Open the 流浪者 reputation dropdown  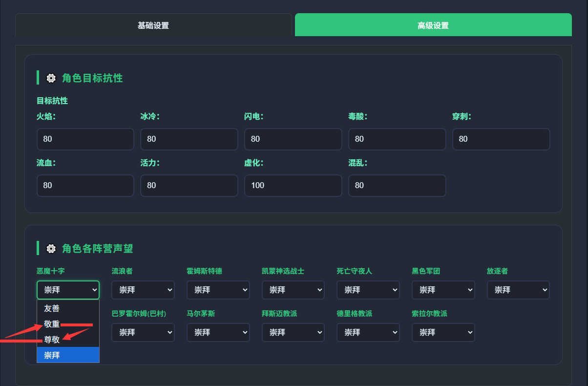[143, 290]
